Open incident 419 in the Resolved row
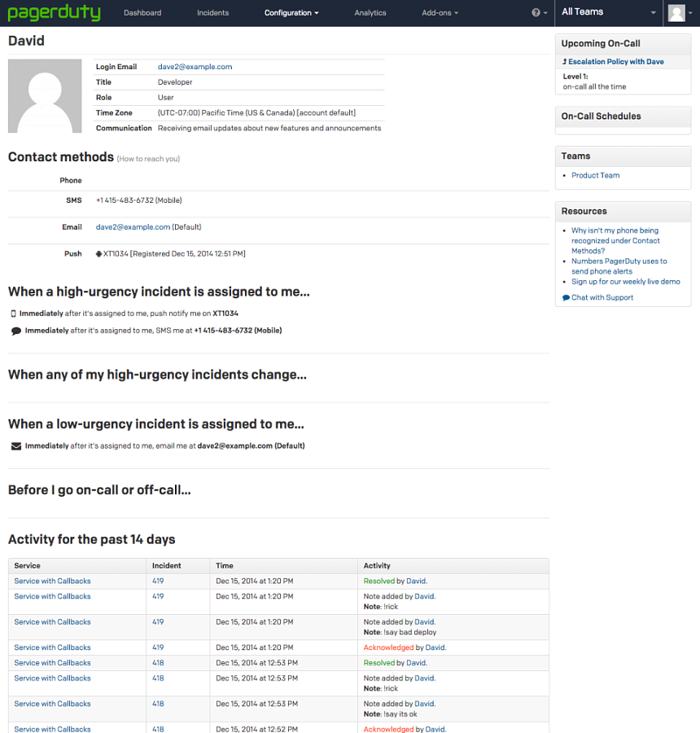Screen dimensions: 700x733 [x=158, y=581]
